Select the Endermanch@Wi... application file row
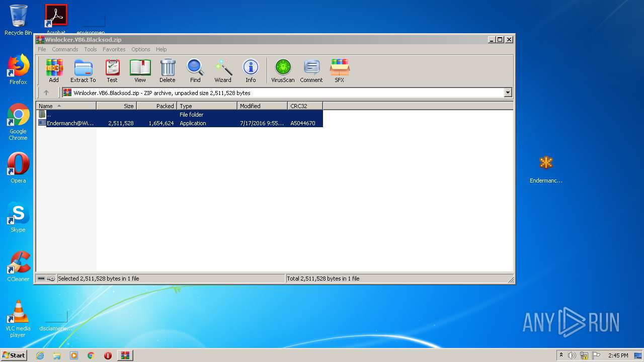Viewport: 644px width, 362px height. coord(180,123)
